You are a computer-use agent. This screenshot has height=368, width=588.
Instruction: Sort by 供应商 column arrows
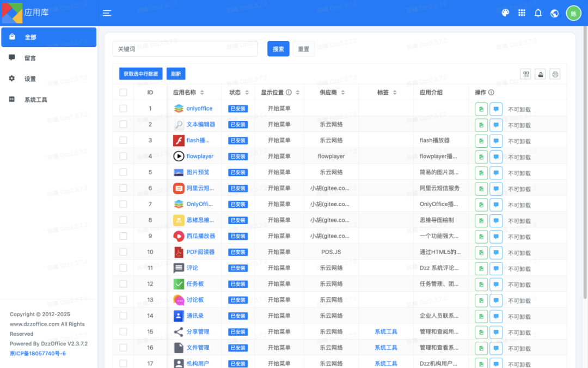pos(343,92)
